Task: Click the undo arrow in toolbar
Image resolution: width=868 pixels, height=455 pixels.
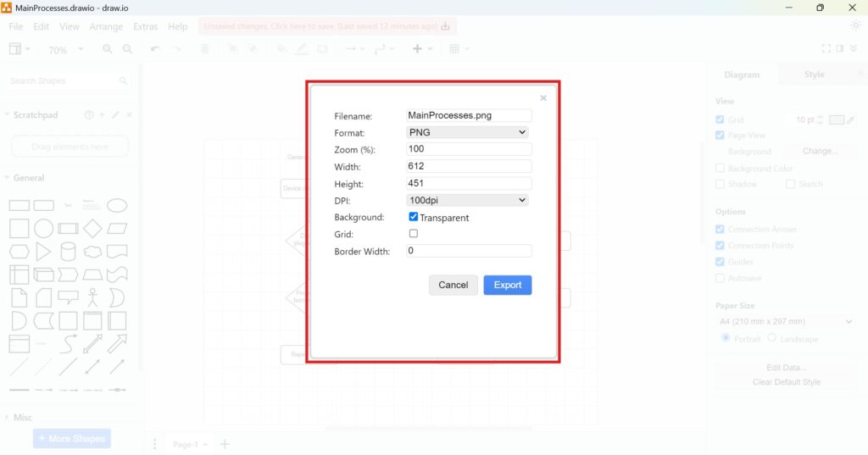Action: tap(154, 50)
